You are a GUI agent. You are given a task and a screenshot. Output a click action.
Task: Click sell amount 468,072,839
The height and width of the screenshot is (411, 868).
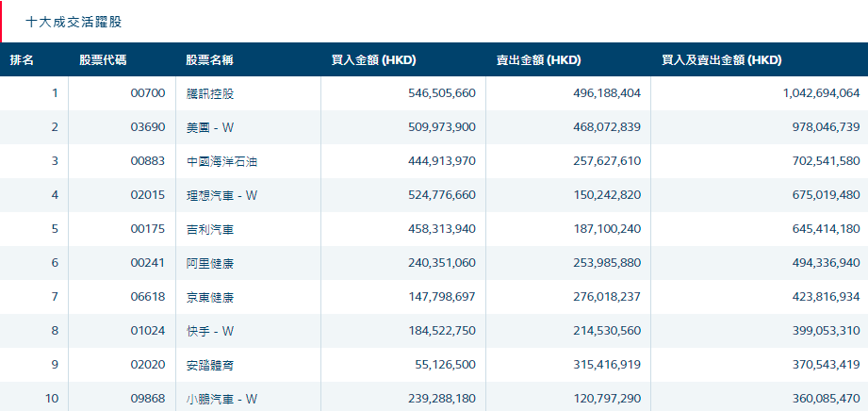tap(607, 127)
